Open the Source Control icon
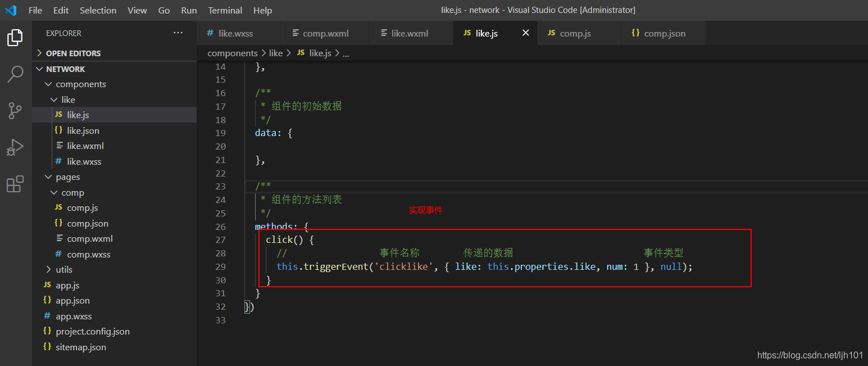 click(15, 111)
